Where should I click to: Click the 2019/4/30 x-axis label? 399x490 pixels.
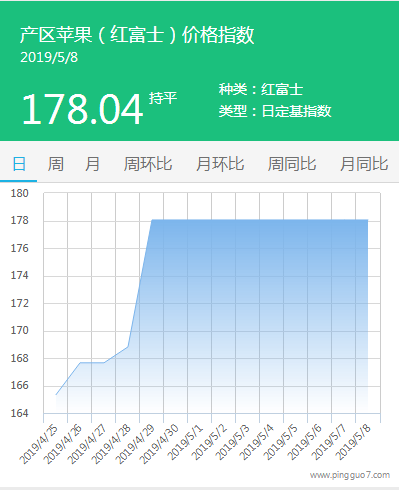pyautogui.click(x=159, y=444)
